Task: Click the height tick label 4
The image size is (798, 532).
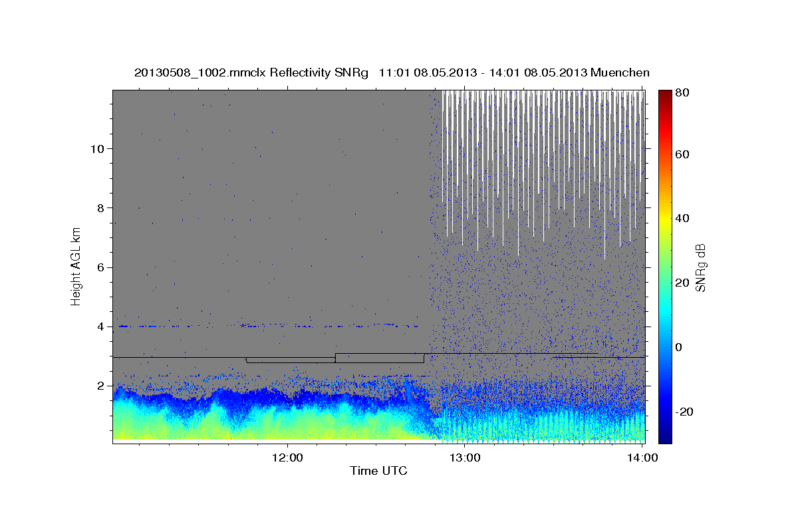Action: pos(100,327)
